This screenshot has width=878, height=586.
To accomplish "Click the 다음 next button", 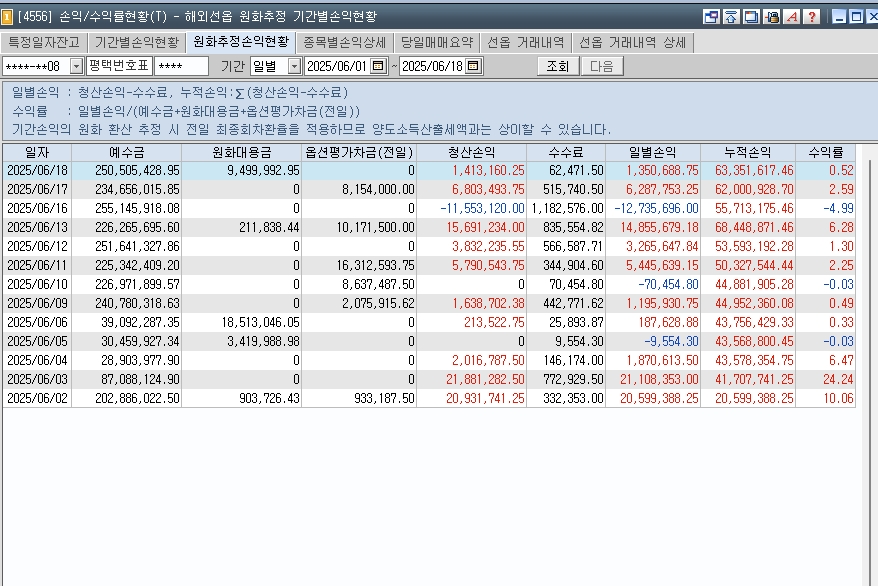I will (602, 66).
